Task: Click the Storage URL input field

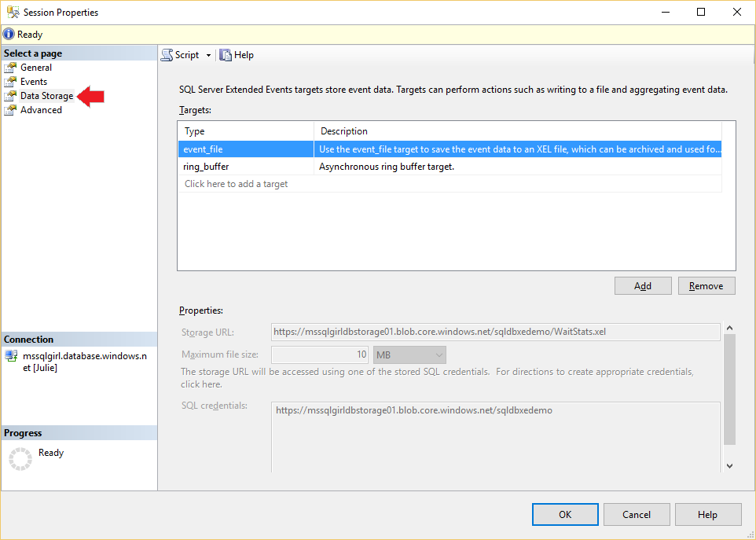Action: click(496, 332)
